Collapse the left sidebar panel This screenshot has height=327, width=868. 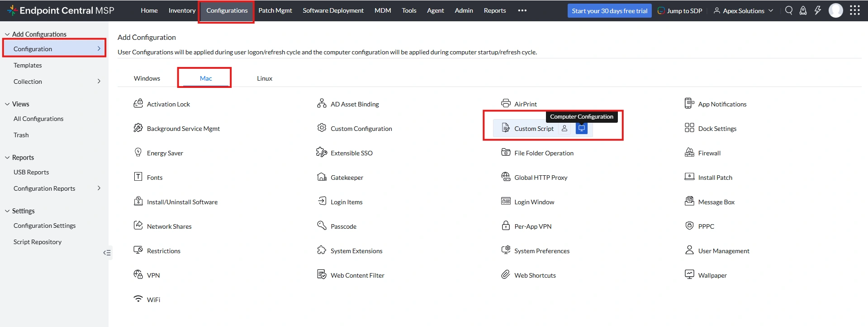[x=107, y=253]
